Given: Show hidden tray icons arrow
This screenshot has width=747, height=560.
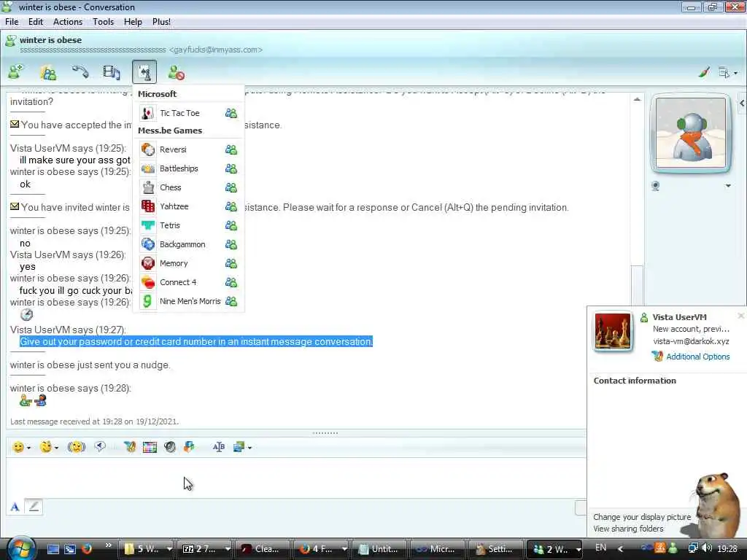Looking at the screenshot, I should click(620, 548).
